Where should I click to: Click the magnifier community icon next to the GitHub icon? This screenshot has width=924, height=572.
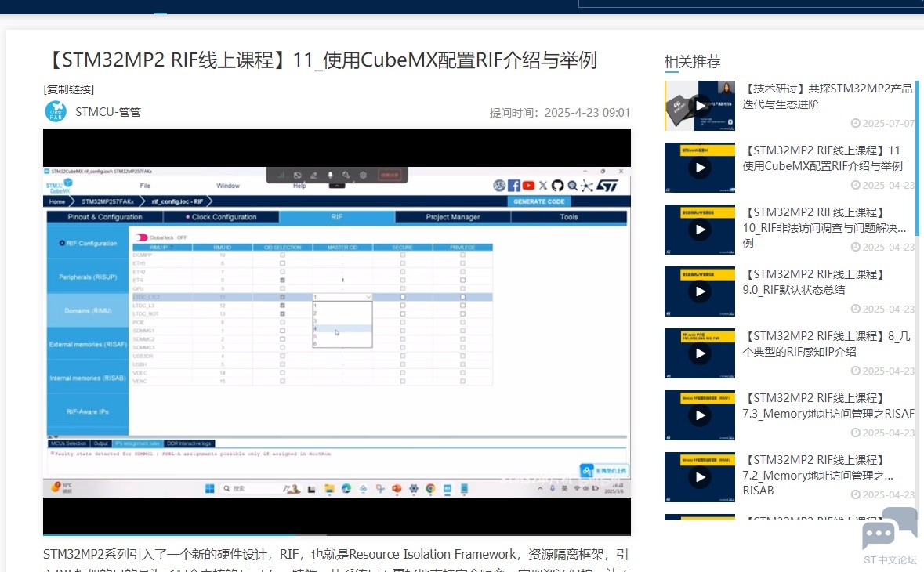point(572,186)
